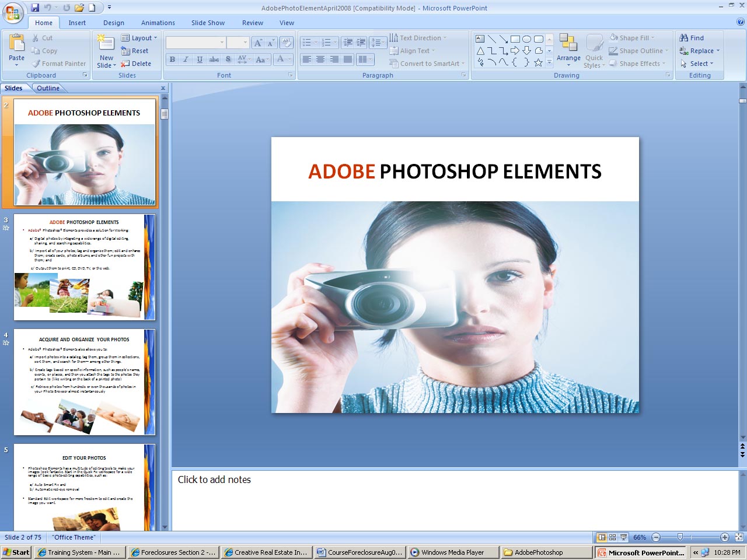Expand the Shape Fill dropdown
Image resolution: width=747 pixels, height=560 pixels.
pyautogui.click(x=632, y=38)
